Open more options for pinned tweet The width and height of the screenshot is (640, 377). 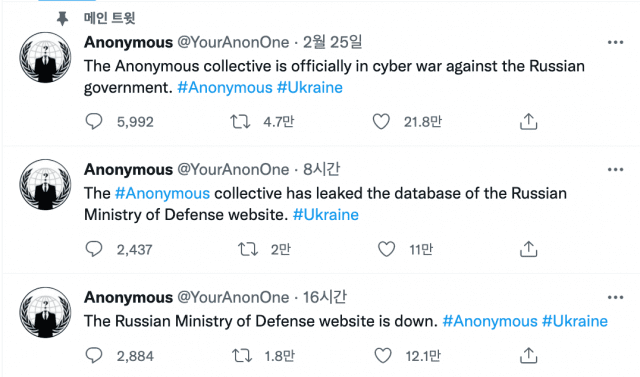click(615, 42)
